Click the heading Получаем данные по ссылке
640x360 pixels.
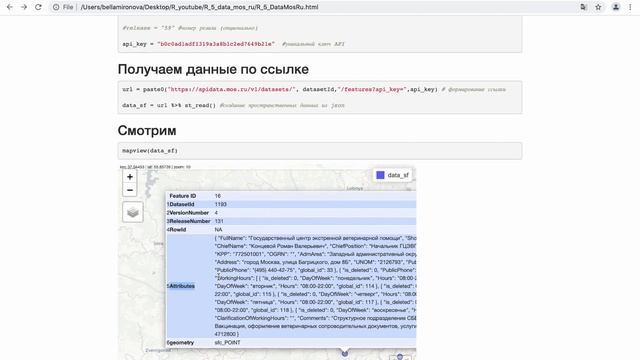pos(213,69)
